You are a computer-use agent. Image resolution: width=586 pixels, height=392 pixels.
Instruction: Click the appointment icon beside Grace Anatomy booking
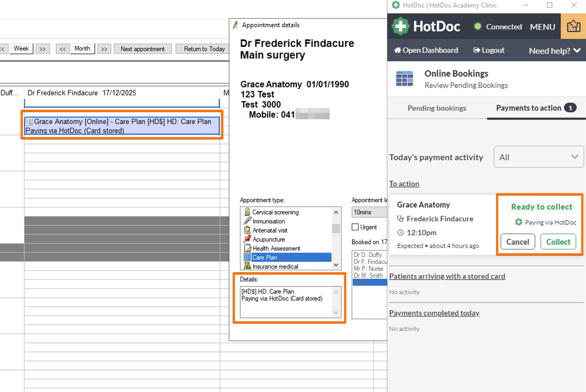point(29,122)
